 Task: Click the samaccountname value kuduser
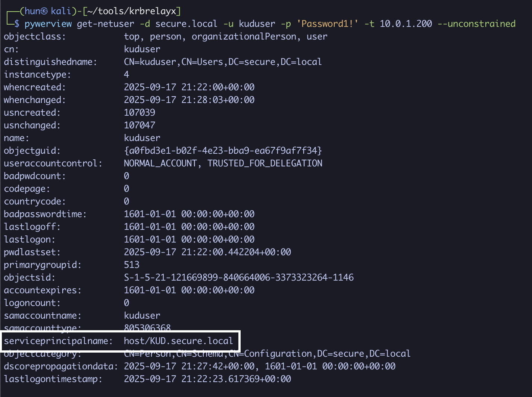point(142,316)
